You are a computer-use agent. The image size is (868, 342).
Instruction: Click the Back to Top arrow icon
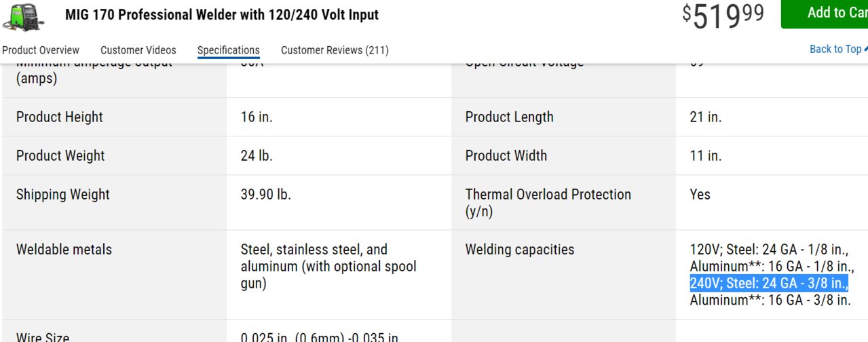coord(865,49)
